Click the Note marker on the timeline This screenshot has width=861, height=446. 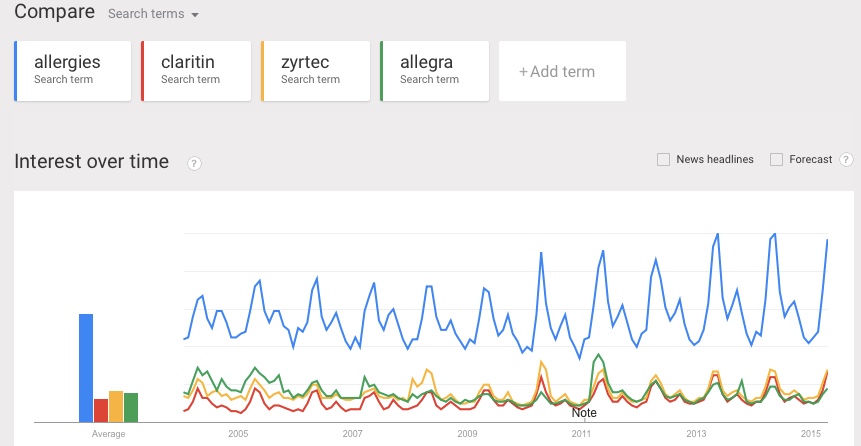584,412
